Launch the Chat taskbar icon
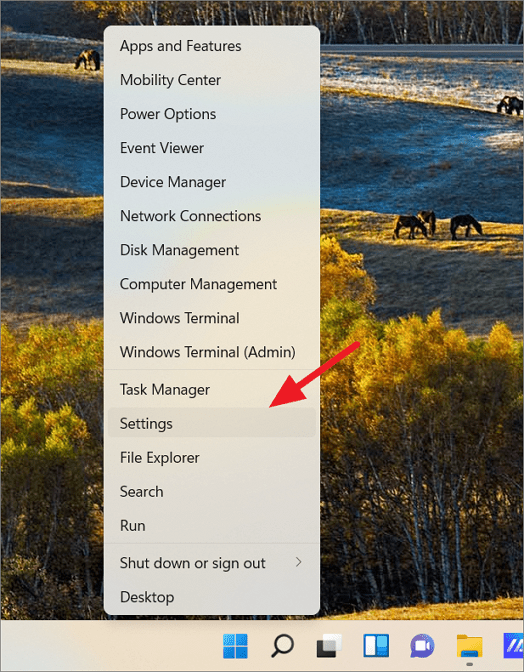 click(422, 646)
